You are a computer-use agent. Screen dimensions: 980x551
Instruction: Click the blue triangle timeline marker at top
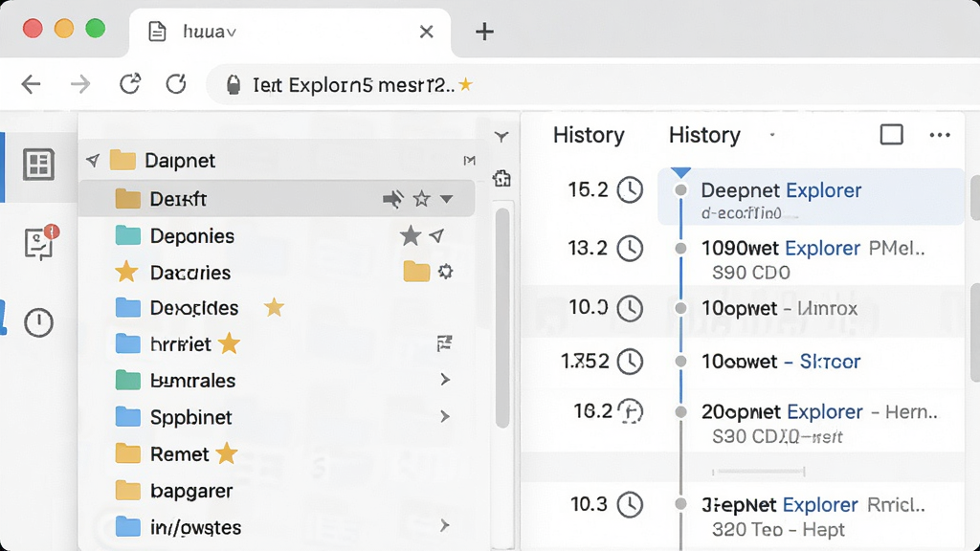click(680, 172)
